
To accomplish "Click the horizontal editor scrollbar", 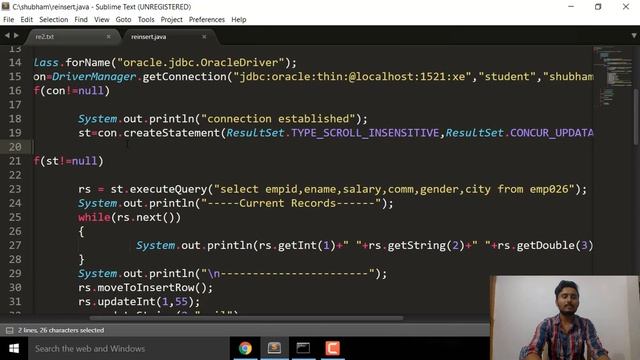I will pyautogui.click(x=247, y=318).
